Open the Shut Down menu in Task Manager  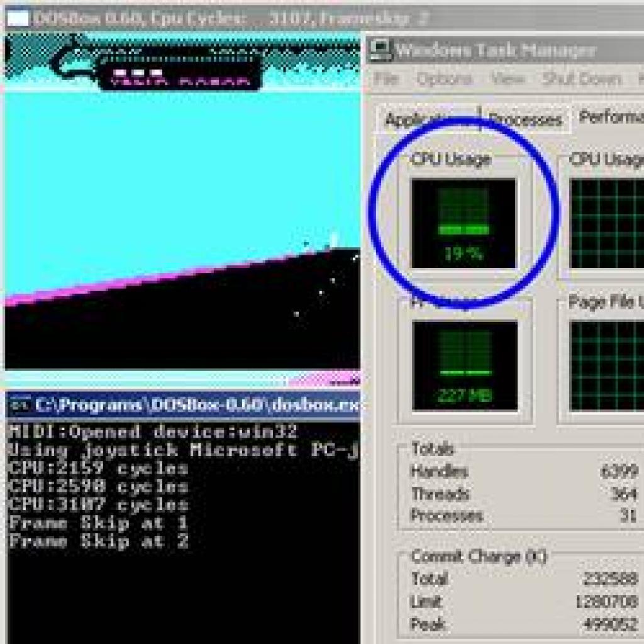581,79
